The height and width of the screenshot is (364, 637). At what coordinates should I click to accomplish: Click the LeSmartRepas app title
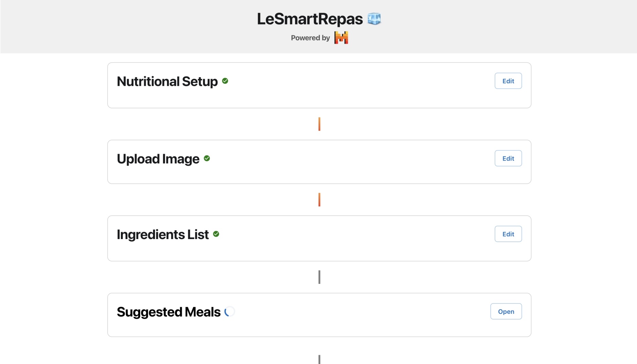[x=310, y=19]
